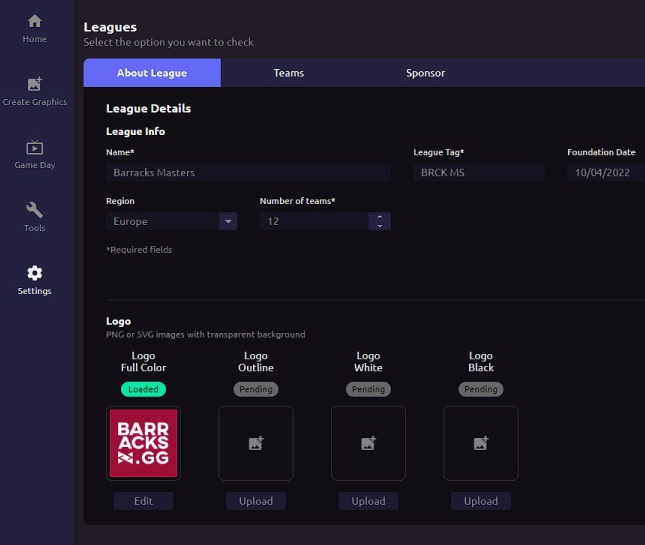Increase number of teams with up arrow
Image resolution: width=645 pixels, height=545 pixels.
point(379,217)
